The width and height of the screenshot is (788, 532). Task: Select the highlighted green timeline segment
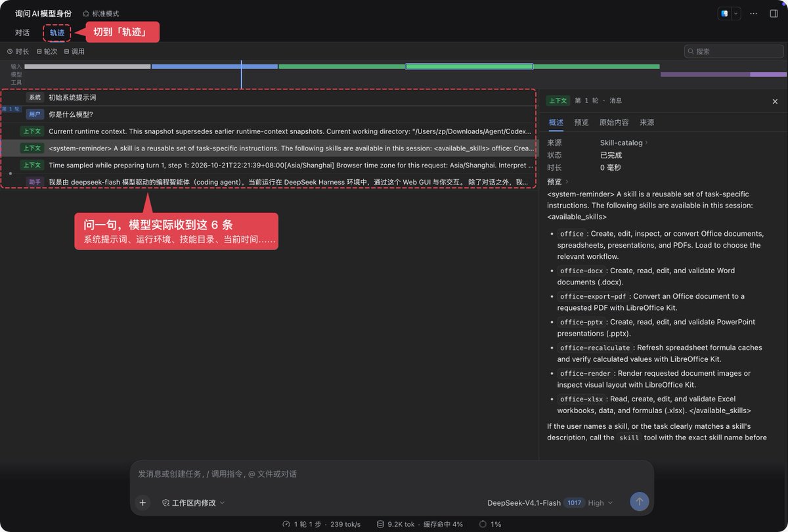pyautogui.click(x=469, y=66)
